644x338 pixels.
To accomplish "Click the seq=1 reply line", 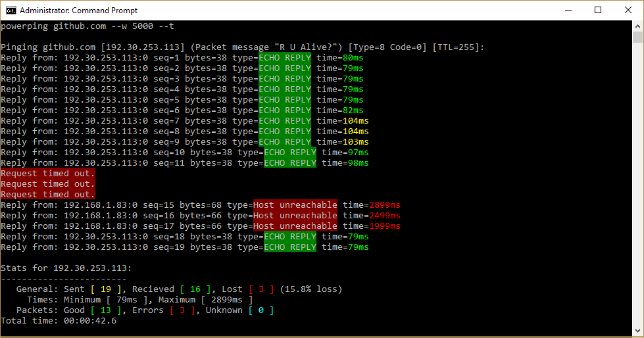I will (182, 58).
